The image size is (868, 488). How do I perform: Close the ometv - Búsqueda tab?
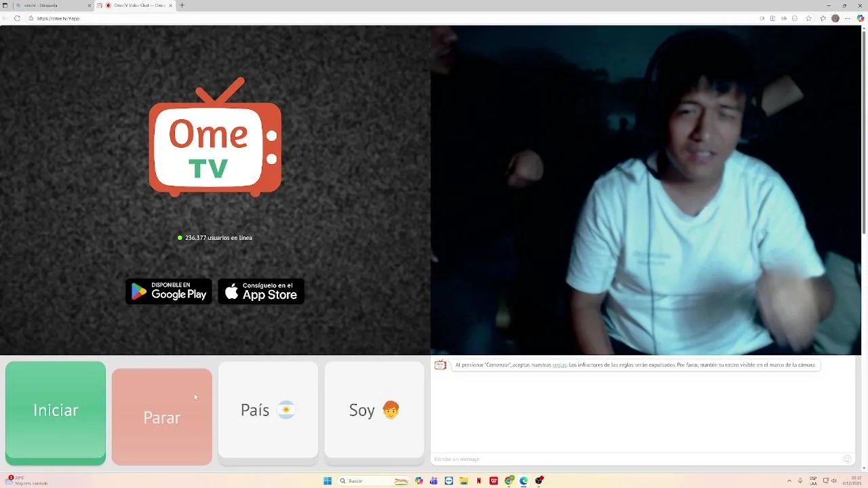coord(89,5)
